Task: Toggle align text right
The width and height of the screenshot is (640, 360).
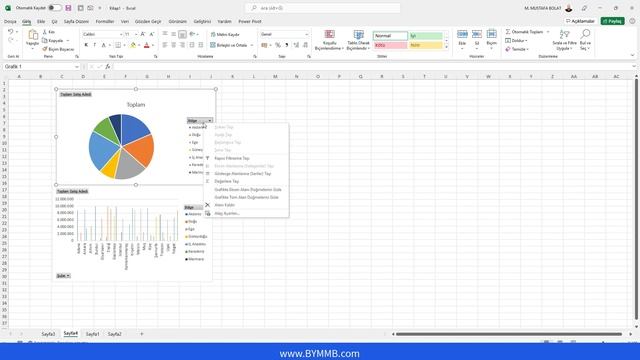Action: tap(182, 45)
